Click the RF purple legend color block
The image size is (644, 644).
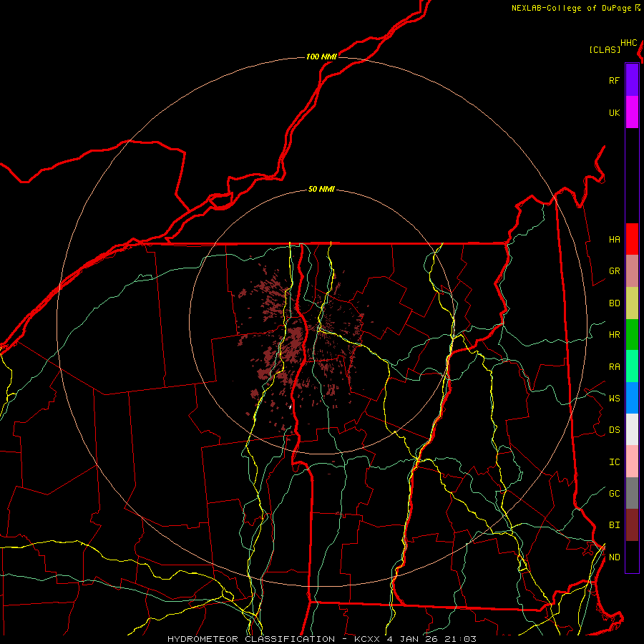[x=632, y=80]
